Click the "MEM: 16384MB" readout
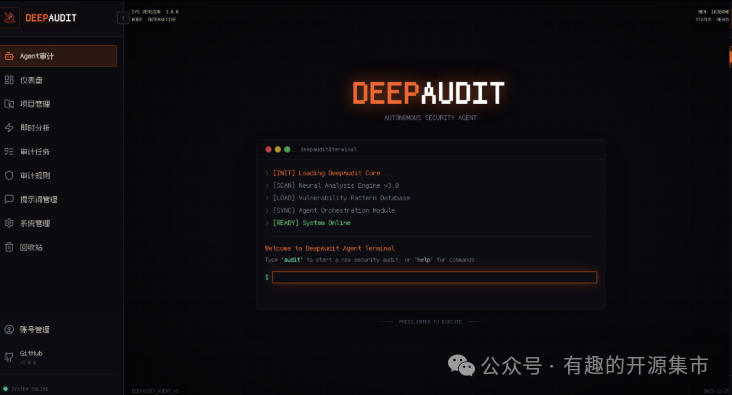The image size is (732, 395). coord(713,12)
